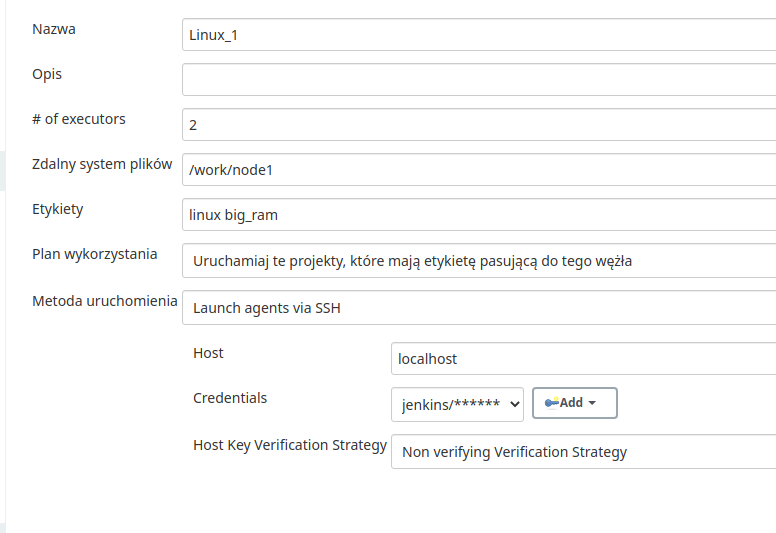Click the Add credentials button text
Viewport: 776px width, 533px height.
click(x=571, y=403)
